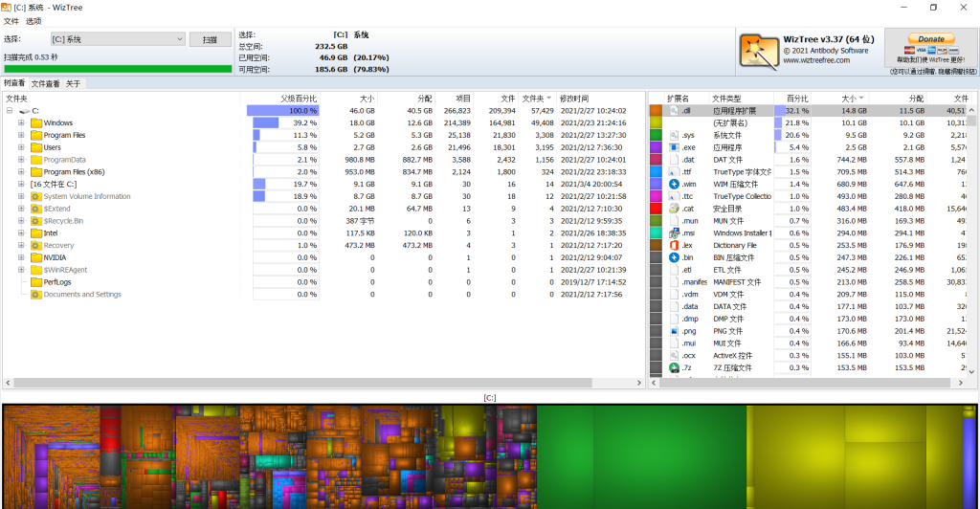Image resolution: width=980 pixels, height=509 pixels.
Task: Open the 选项 menu
Action: (33, 21)
